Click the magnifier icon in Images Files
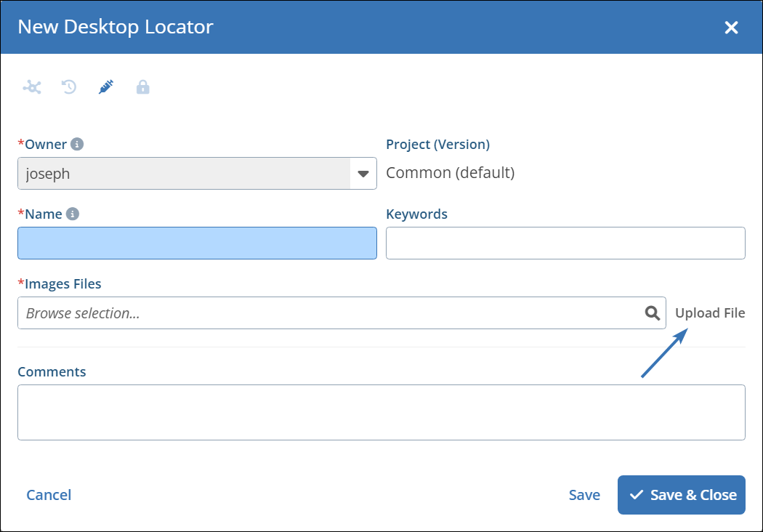763x532 pixels. pyautogui.click(x=653, y=313)
